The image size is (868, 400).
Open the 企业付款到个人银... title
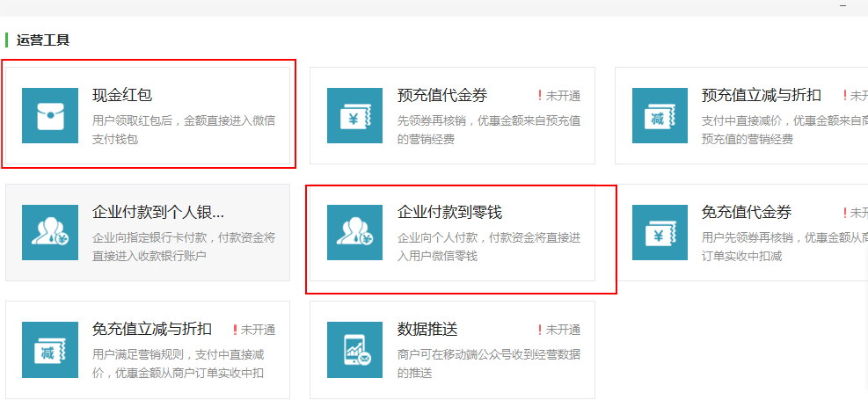[x=158, y=212]
